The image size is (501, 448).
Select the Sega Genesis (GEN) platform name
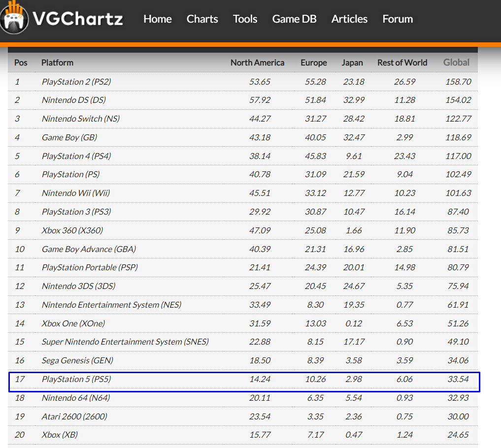78,360
